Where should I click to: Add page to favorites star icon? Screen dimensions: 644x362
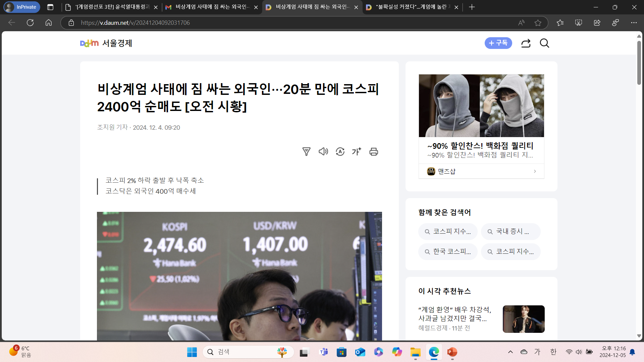(x=538, y=23)
